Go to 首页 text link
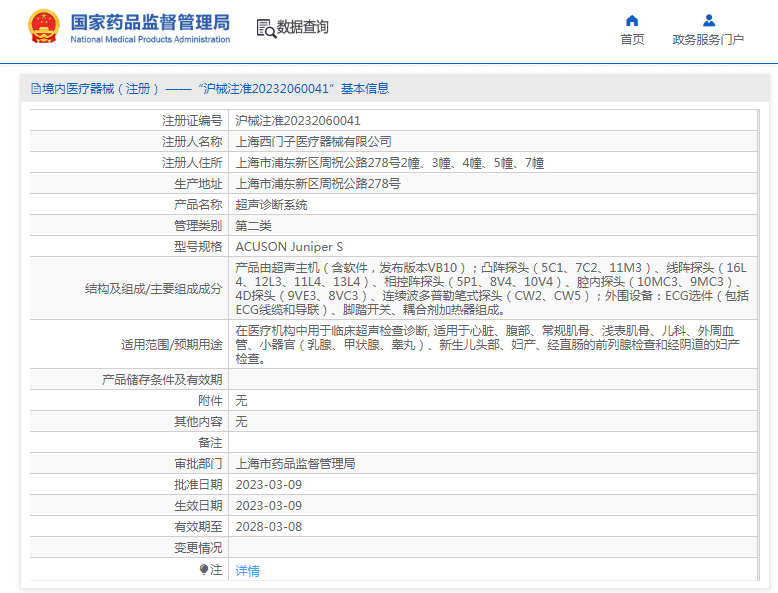The height and width of the screenshot is (593, 778). pyautogui.click(x=632, y=40)
